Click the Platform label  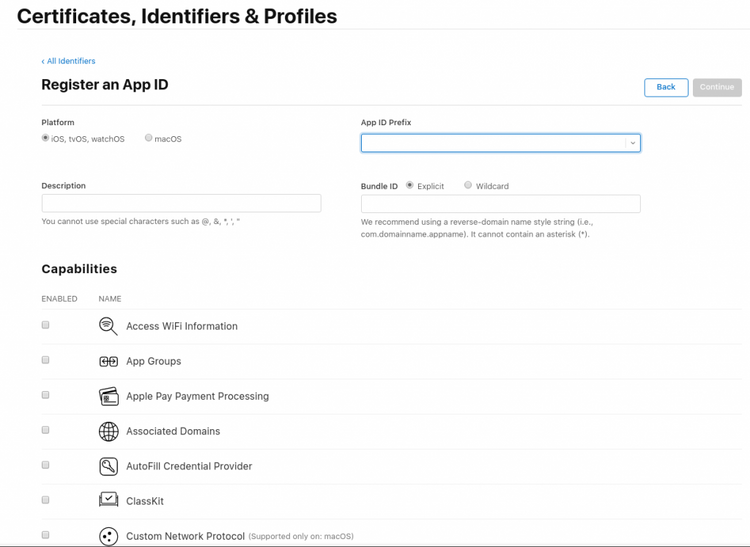pyautogui.click(x=58, y=122)
